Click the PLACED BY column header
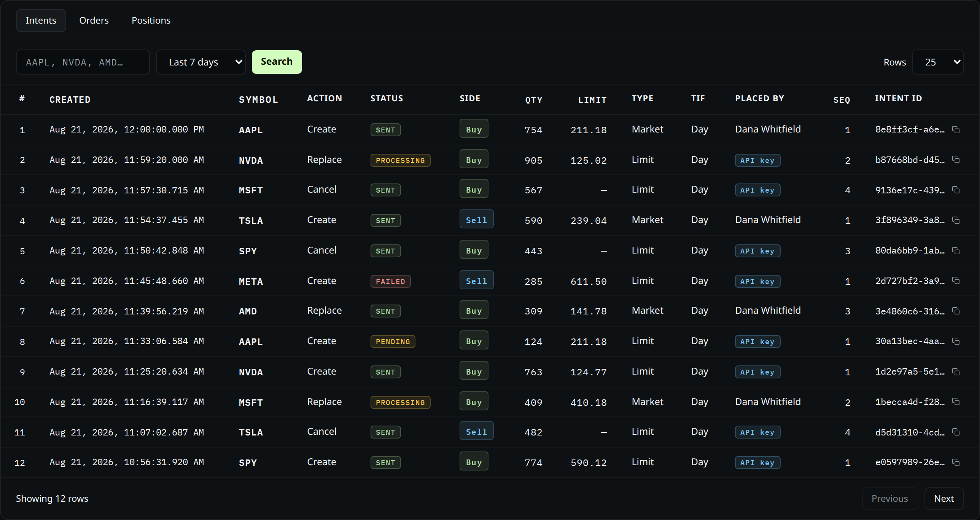Screen dimensions: 980x520 pyautogui.click(x=759, y=99)
